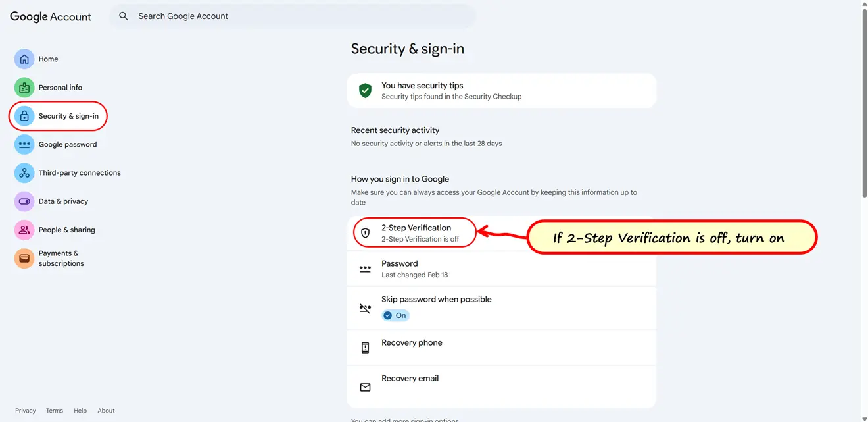The height and width of the screenshot is (422, 868).
Task: Click the Security & sign-in shield icon
Action: pyautogui.click(x=24, y=115)
